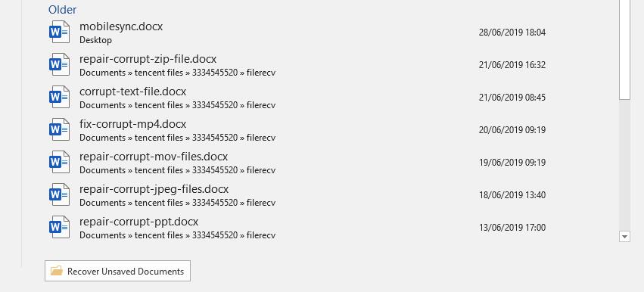
Task: Click the Word icon beside mobilesync.docx
Action: pos(60,32)
